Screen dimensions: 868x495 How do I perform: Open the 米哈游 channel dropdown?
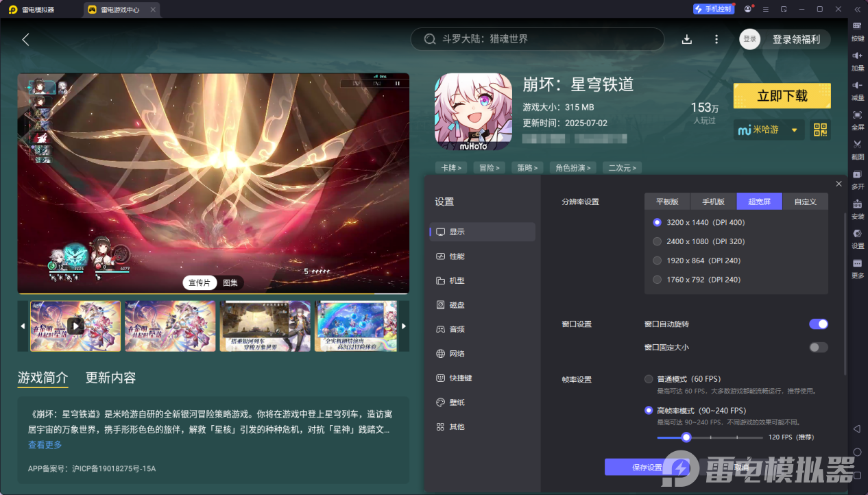769,130
